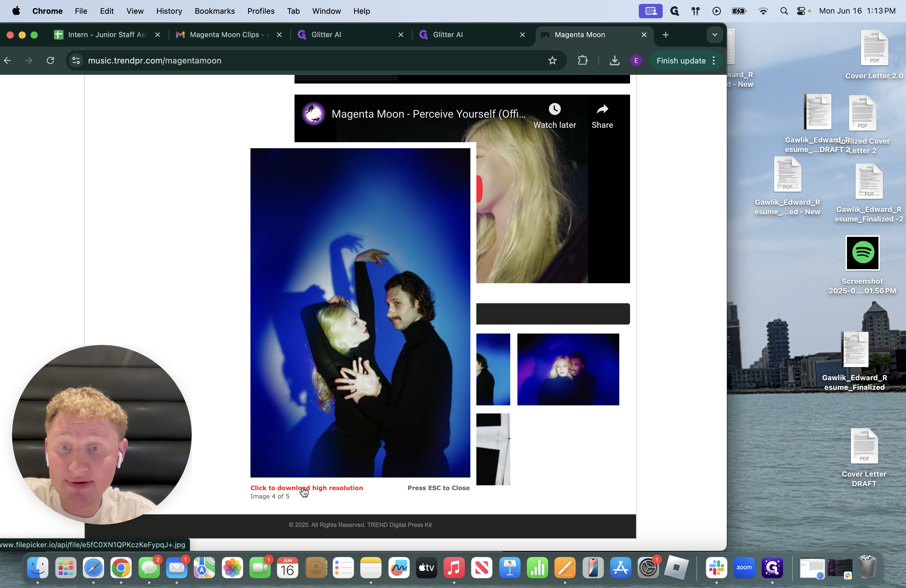Click the video title Perceive Yourself
This screenshot has width=906, height=588.
click(428, 114)
